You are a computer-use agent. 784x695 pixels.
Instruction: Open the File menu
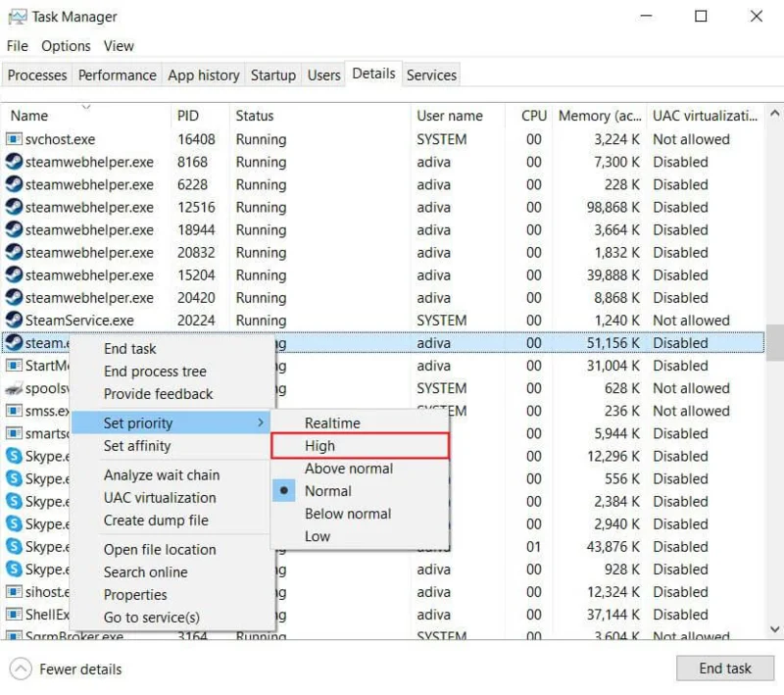(x=18, y=46)
